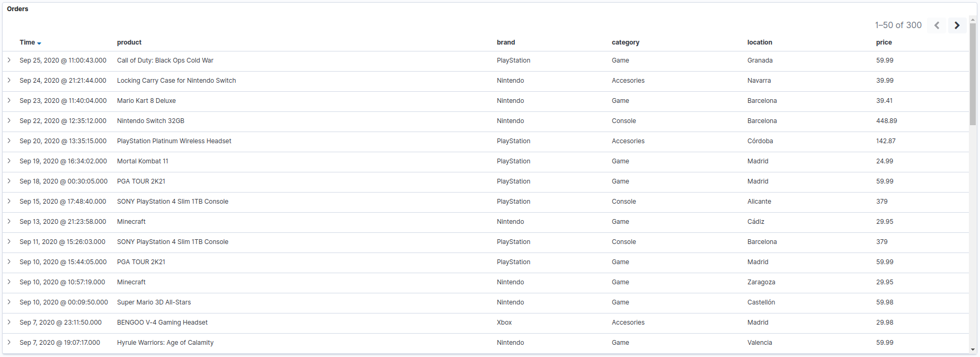Expand the Sep 13, 2020 order row
Image resolution: width=980 pixels, height=357 pixels.
click(9, 222)
